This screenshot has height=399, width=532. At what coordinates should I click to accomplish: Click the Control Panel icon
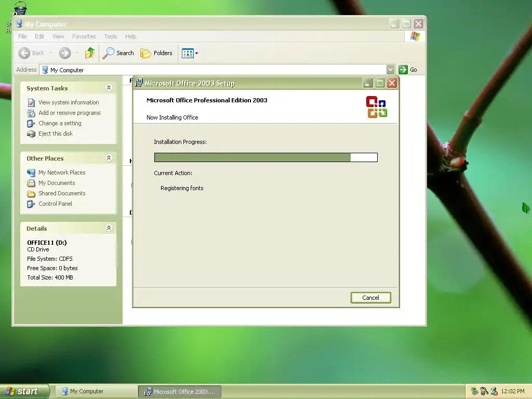(x=31, y=204)
